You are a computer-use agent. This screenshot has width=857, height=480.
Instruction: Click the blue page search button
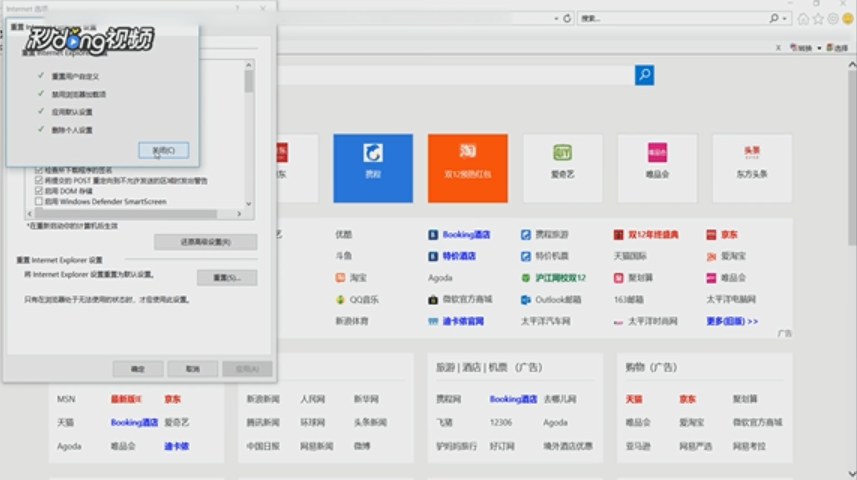tap(644, 75)
